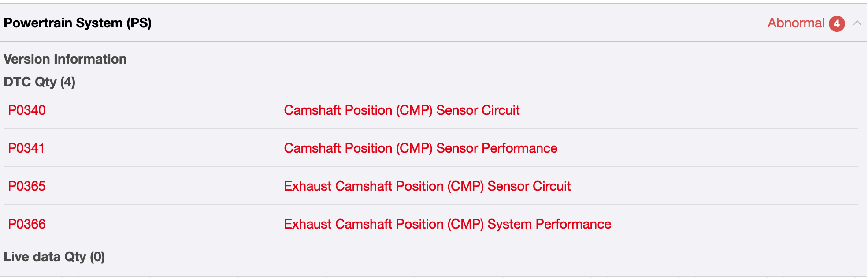Click the Powertrain System (PS) header title
Viewport: 868px width, 278px height.
click(78, 23)
